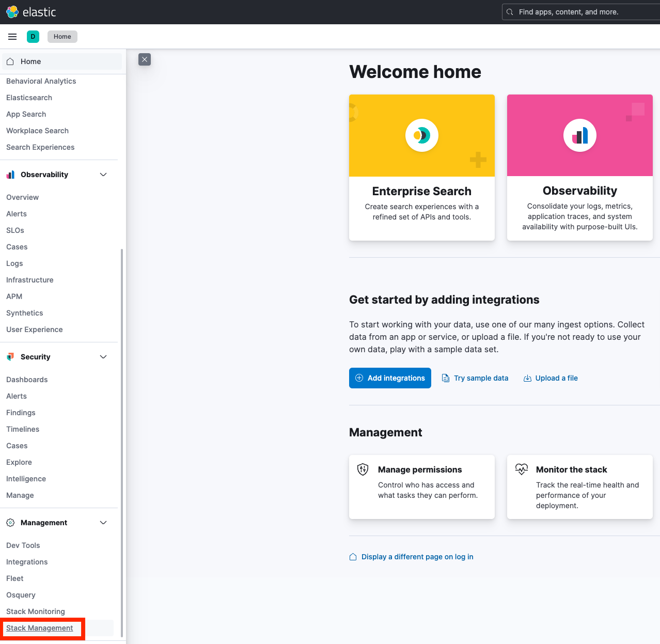Click the magnifier icon in search bar
The width and height of the screenshot is (660, 644).
point(510,12)
